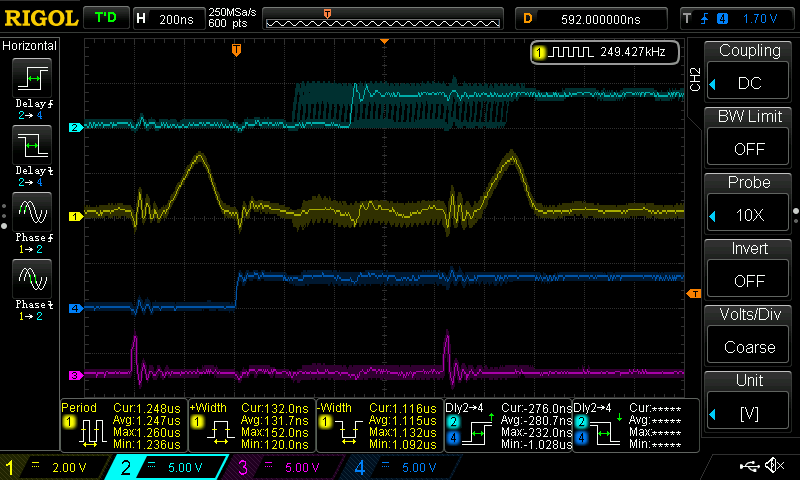
Task: Click the horizontal timebase 200ns readout
Action: 176,19
